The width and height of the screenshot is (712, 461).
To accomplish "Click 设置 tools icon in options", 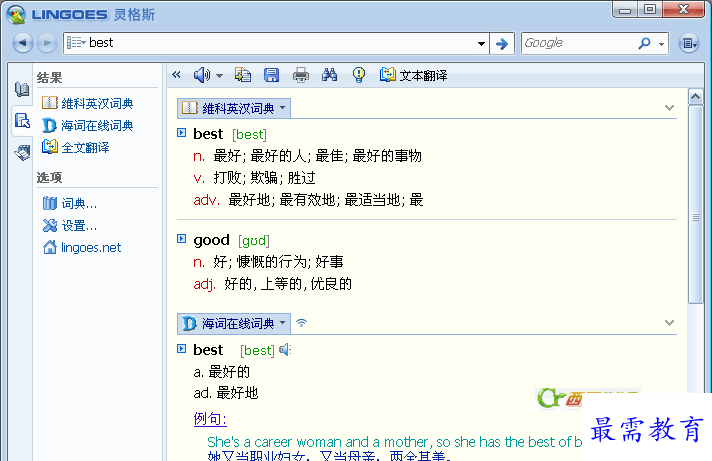I will [50, 225].
